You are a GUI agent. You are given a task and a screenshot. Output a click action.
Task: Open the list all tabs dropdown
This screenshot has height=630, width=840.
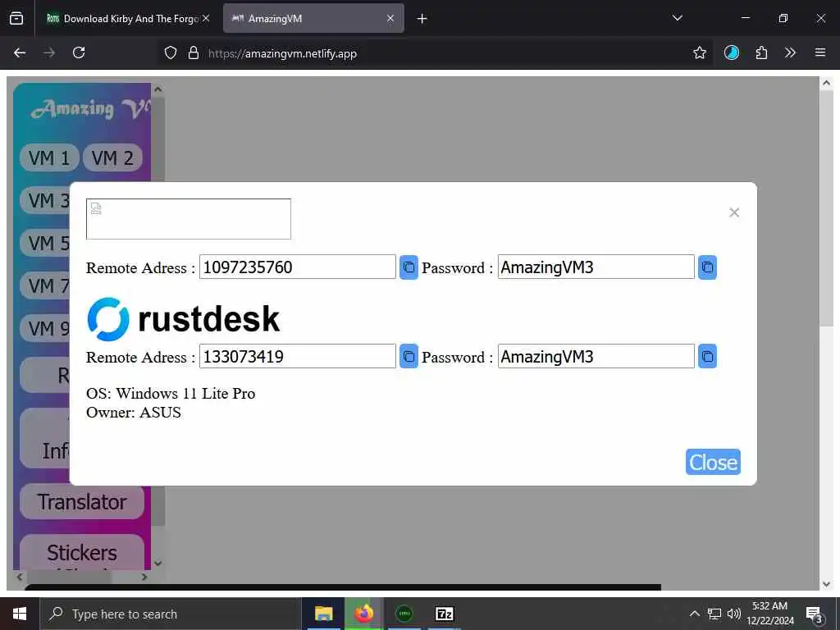677,18
